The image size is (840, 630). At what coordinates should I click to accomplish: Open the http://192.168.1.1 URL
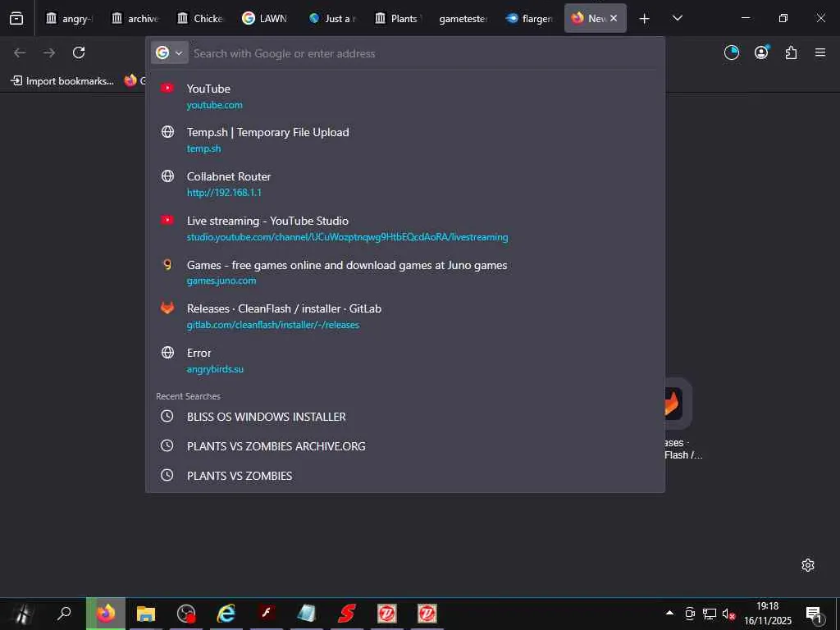click(x=224, y=192)
